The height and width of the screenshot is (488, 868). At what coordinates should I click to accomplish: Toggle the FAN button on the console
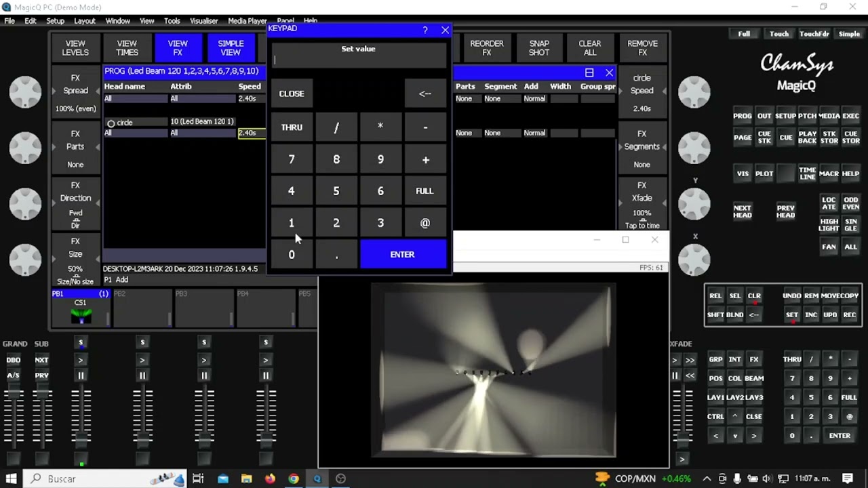[x=829, y=247]
